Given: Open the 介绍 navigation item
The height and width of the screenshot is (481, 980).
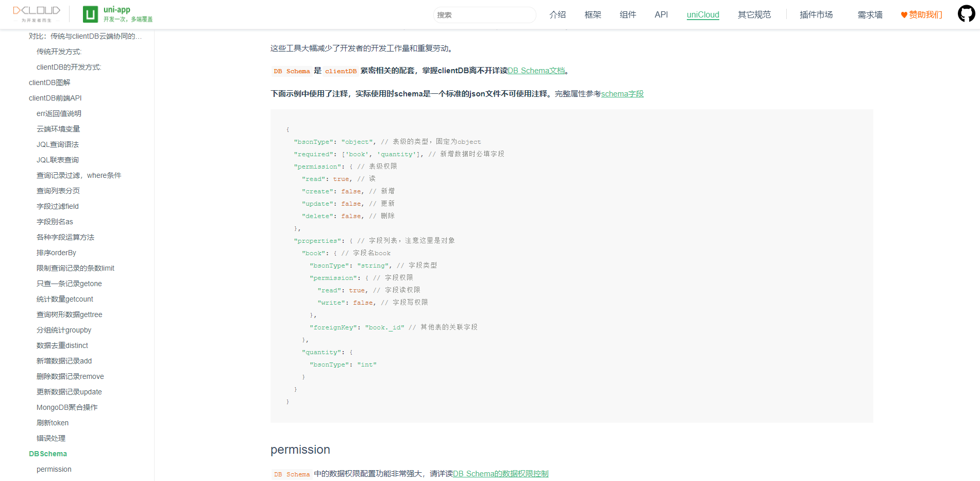Looking at the screenshot, I should coord(557,14).
